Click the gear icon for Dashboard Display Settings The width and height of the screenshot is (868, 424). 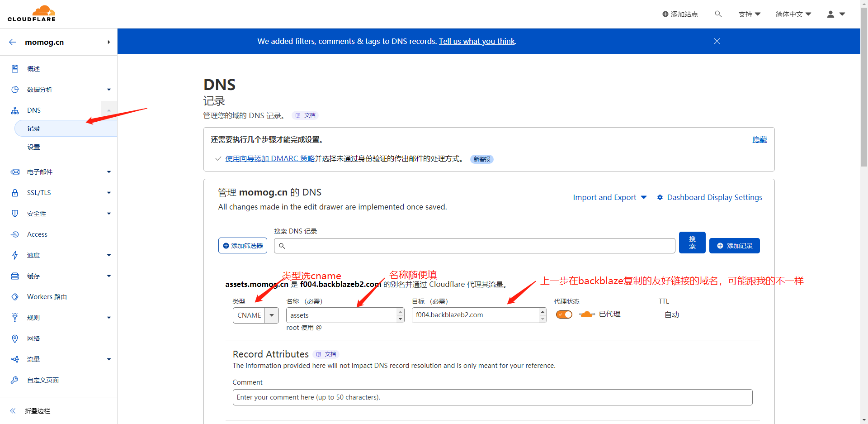click(660, 197)
